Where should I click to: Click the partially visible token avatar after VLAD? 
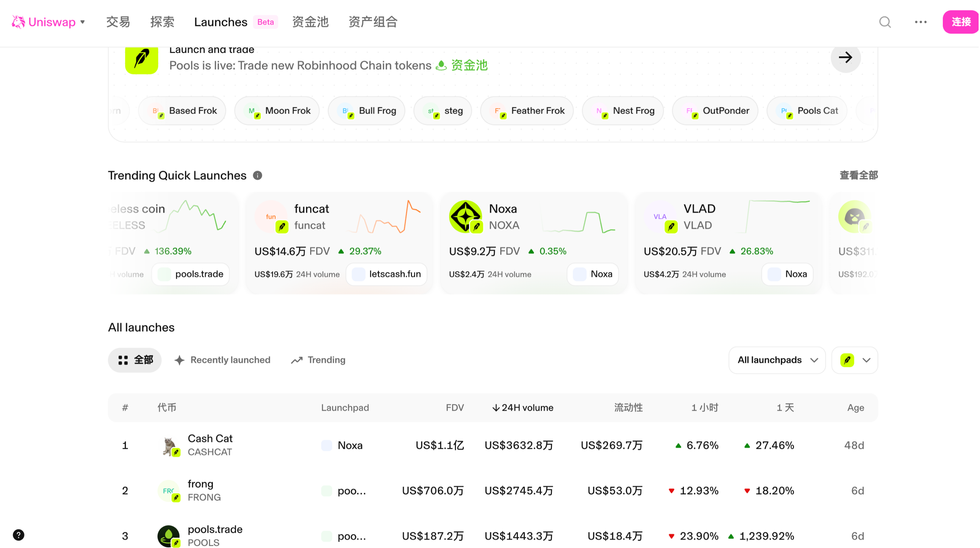click(855, 216)
